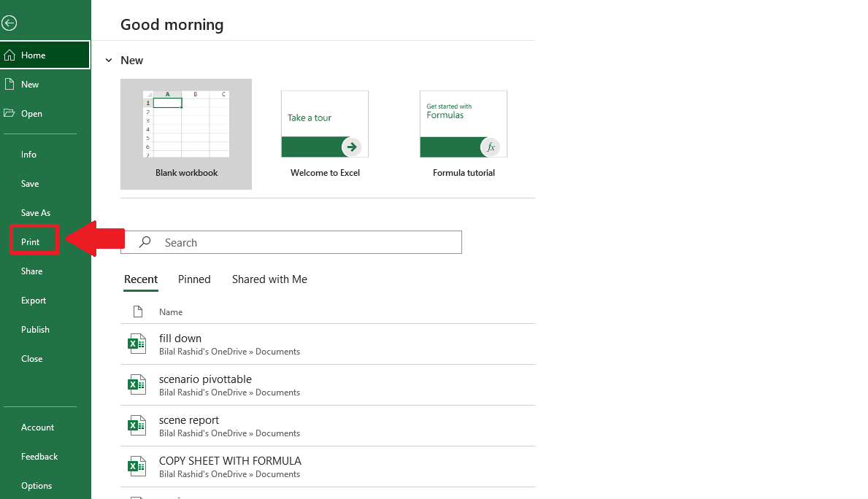
Task: Click the magnifier icon in search box
Action: click(145, 242)
